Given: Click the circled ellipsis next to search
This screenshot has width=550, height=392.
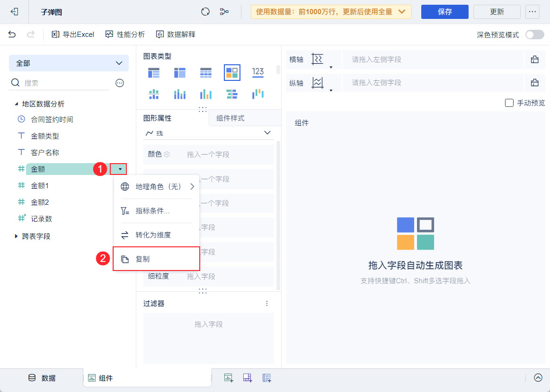Looking at the screenshot, I should click(120, 83).
